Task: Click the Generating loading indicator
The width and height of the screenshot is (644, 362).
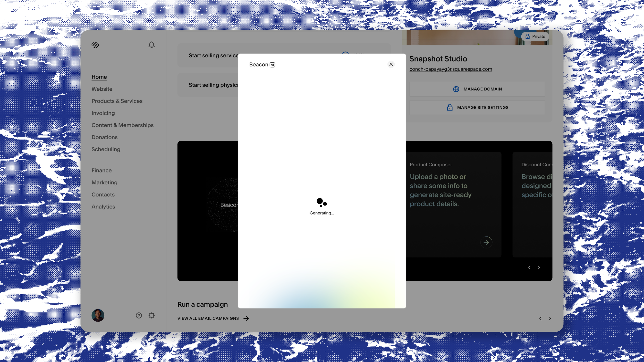Action: pos(321,206)
